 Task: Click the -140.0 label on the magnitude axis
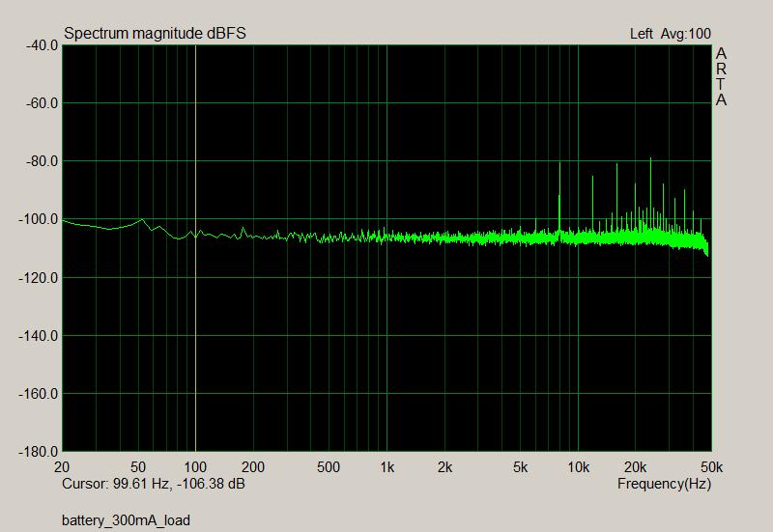point(39,336)
